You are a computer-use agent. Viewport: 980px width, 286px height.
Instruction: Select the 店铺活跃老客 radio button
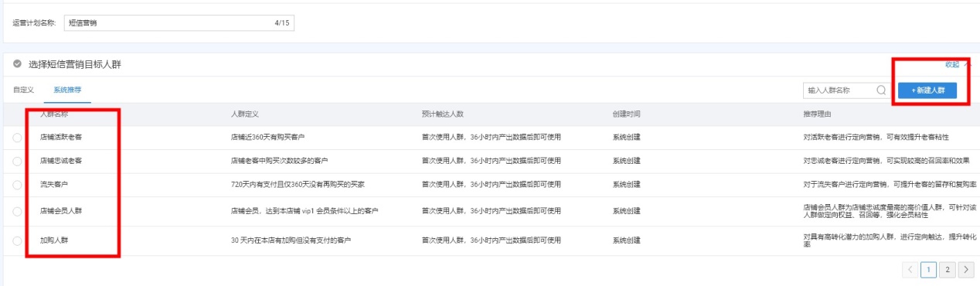tap(18, 138)
